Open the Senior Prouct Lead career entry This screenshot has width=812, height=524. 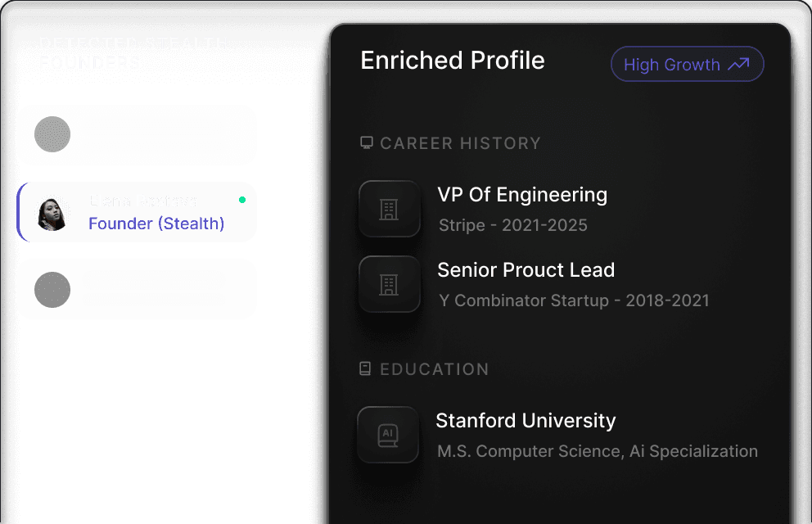coord(526,270)
